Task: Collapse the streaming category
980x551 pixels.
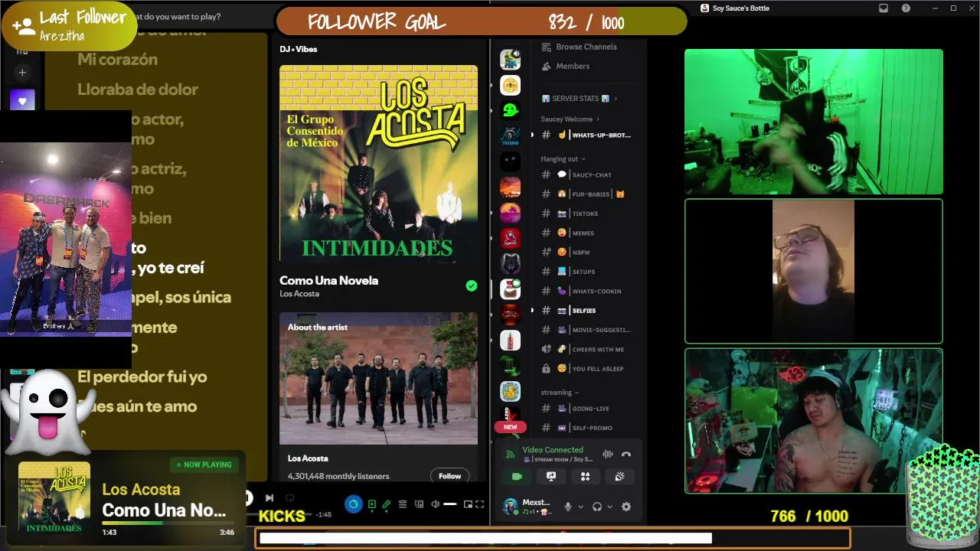Action: (x=559, y=393)
